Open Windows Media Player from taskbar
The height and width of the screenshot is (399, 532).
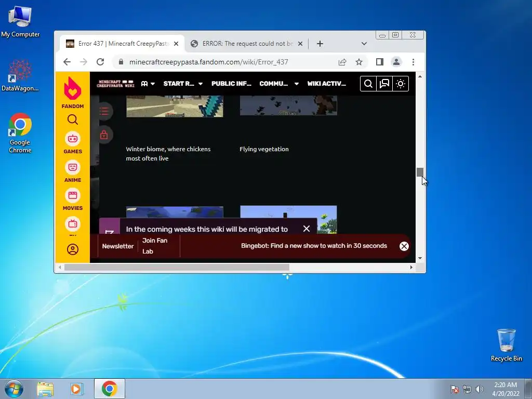[x=76, y=389]
